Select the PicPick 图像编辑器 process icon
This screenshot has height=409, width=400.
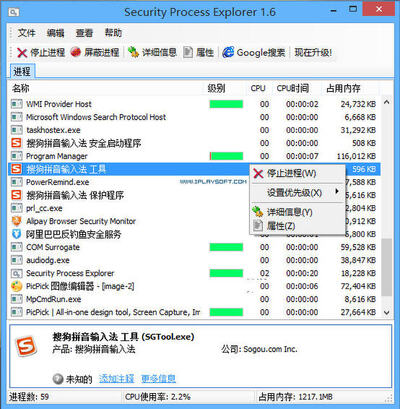click(x=16, y=286)
